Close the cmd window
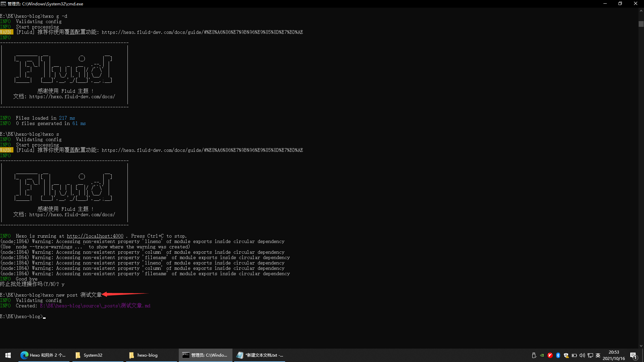This screenshot has width=644, height=362. tap(636, 4)
